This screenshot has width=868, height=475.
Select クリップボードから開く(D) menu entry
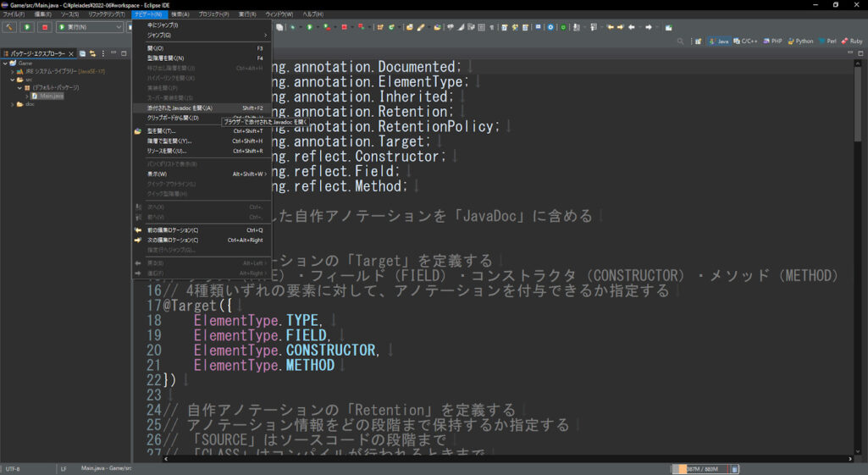(x=202, y=118)
